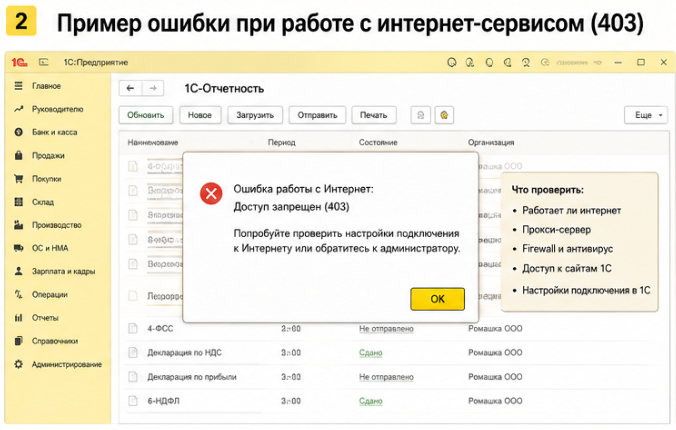Expand the Еще dropdown menu

pyautogui.click(x=646, y=115)
